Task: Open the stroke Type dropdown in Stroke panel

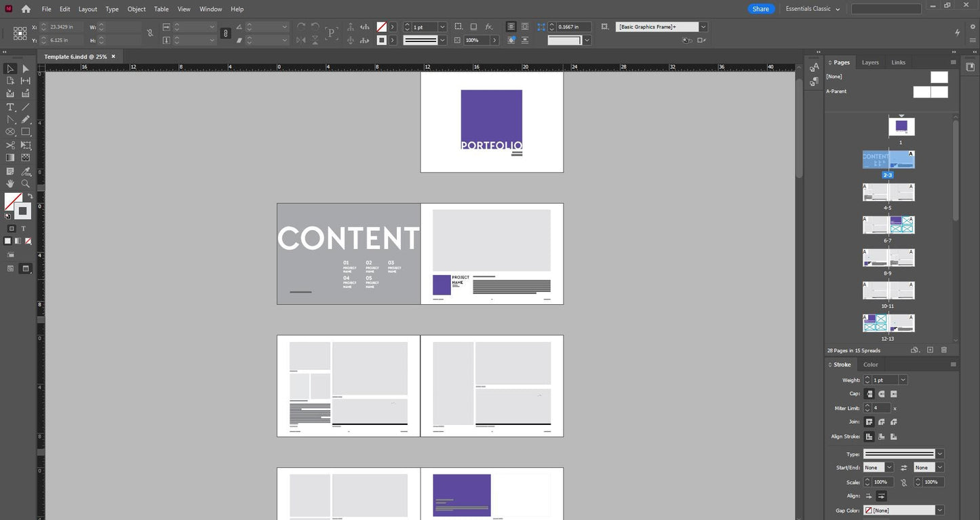Action: click(x=939, y=454)
